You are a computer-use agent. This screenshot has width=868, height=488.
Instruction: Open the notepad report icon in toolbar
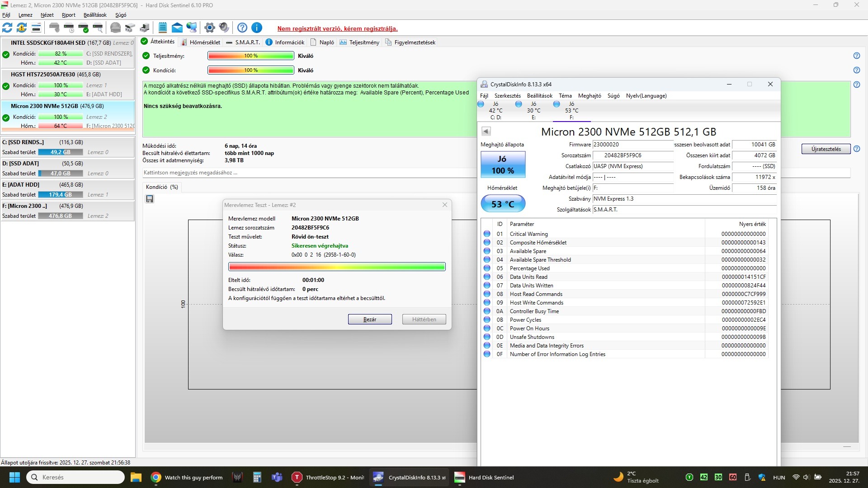(163, 28)
